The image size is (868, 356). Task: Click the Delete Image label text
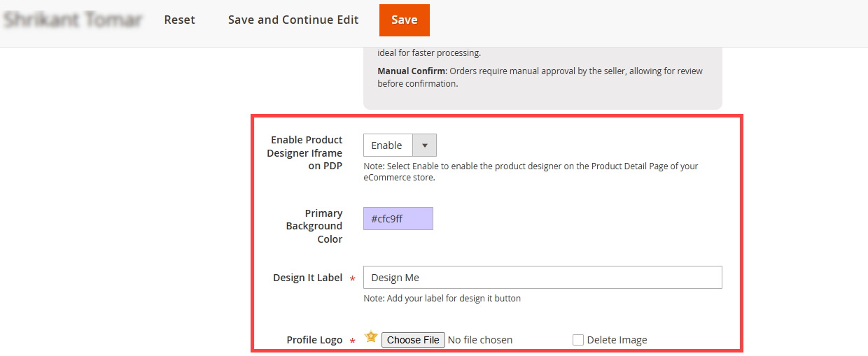pos(617,340)
